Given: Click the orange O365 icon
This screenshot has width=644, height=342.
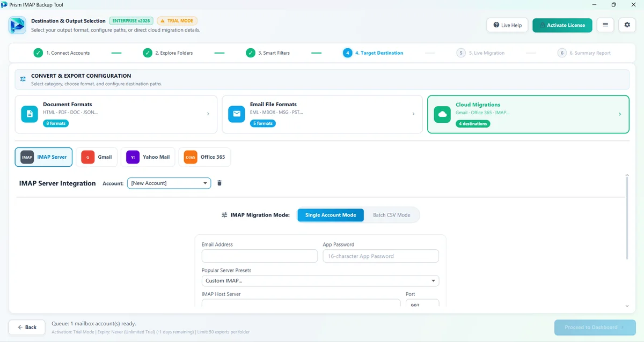Looking at the screenshot, I should click(x=191, y=157).
